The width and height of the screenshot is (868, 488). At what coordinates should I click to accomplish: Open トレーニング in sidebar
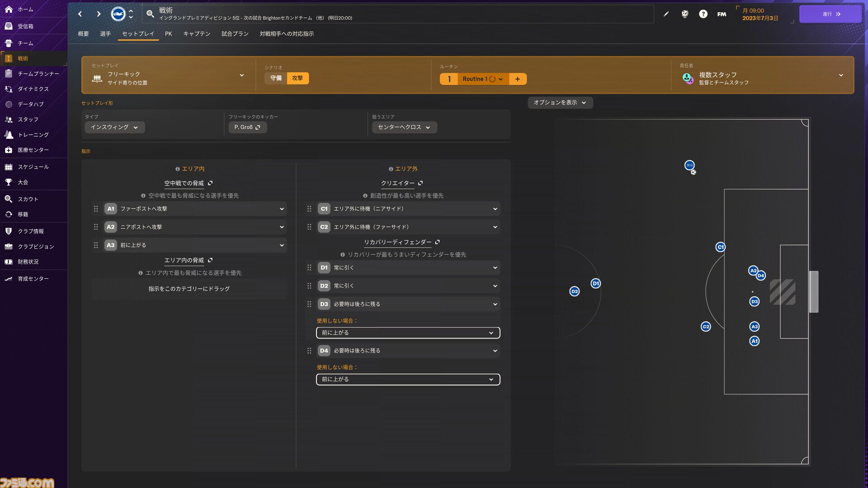click(33, 135)
